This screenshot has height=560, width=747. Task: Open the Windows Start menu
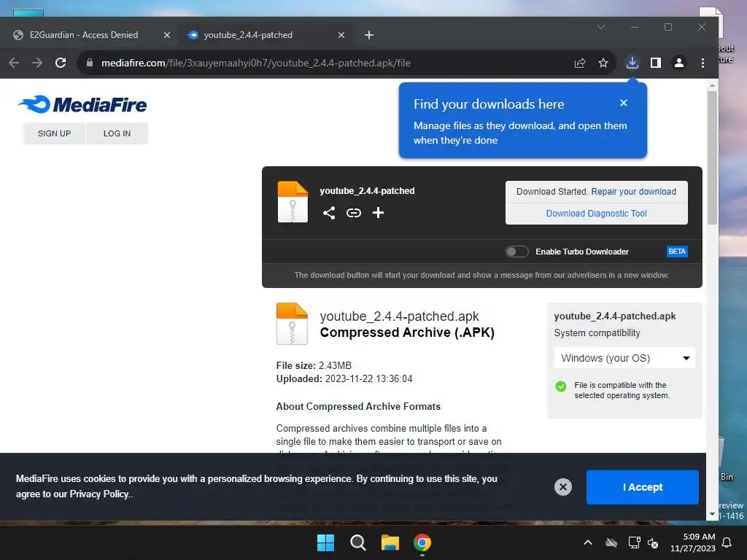click(x=326, y=542)
